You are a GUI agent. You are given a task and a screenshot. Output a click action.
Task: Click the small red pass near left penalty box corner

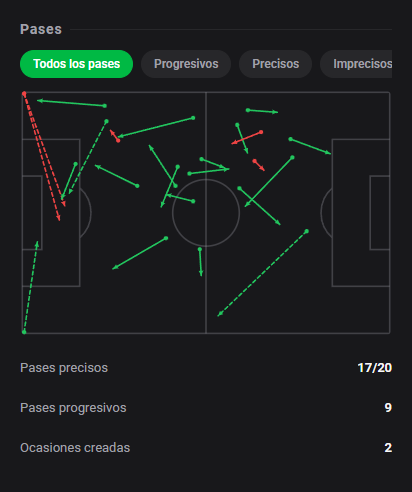pyautogui.click(x=114, y=136)
